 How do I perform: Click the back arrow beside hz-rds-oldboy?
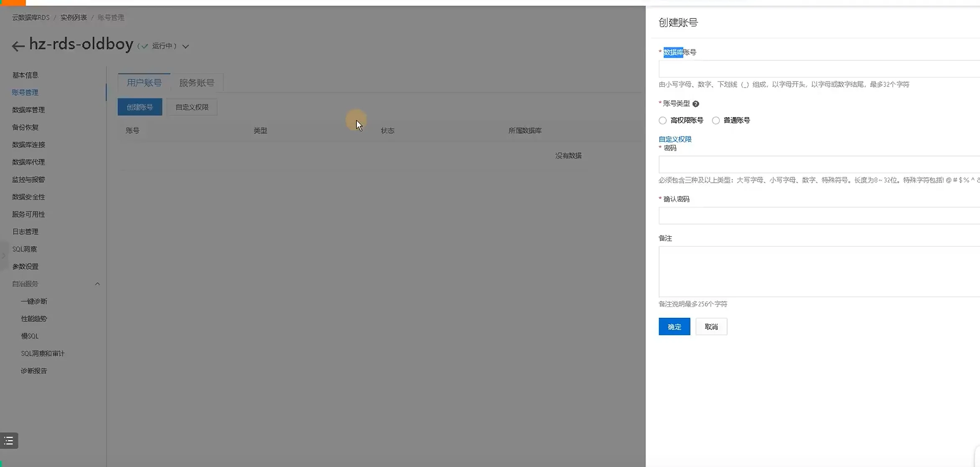pyautogui.click(x=18, y=46)
